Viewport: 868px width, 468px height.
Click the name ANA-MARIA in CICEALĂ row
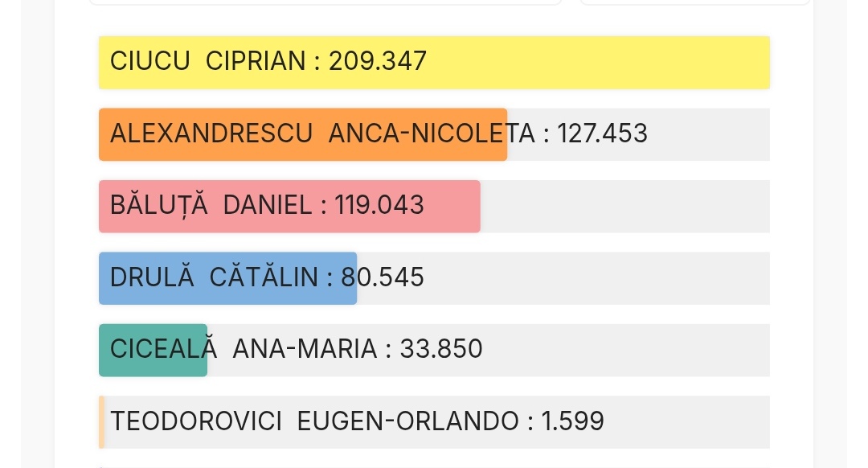[305, 349]
